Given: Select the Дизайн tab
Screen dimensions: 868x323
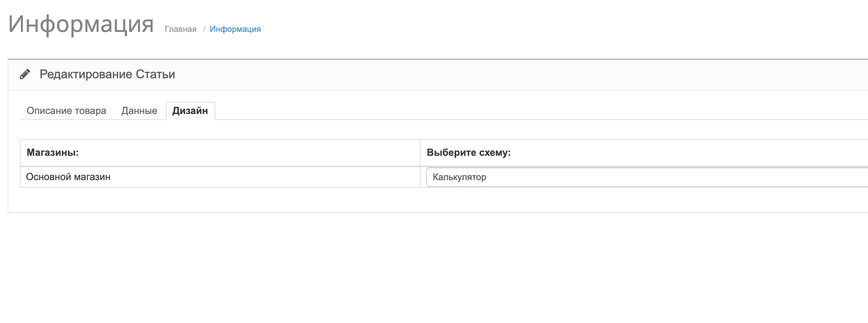Looking at the screenshot, I should [x=190, y=111].
